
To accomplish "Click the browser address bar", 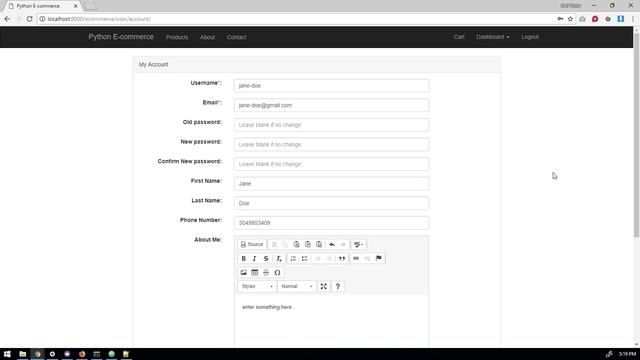I will pyautogui.click(x=298, y=19).
